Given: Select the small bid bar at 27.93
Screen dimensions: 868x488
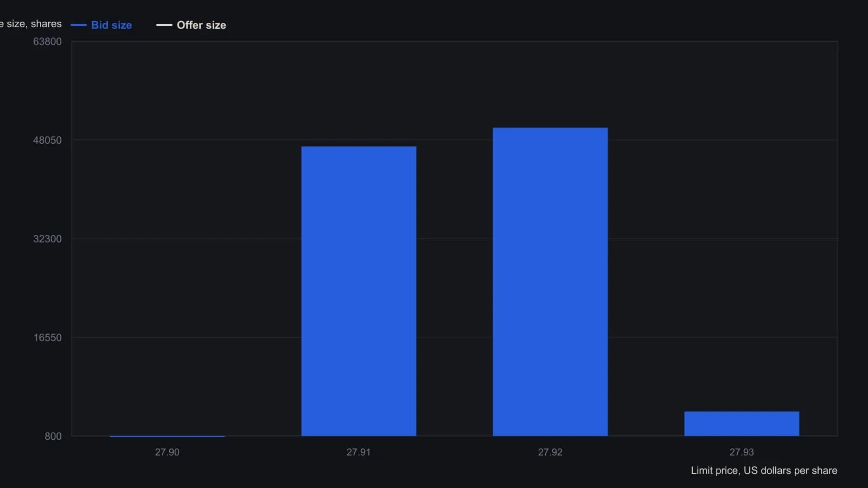Looking at the screenshot, I should pos(742,423).
